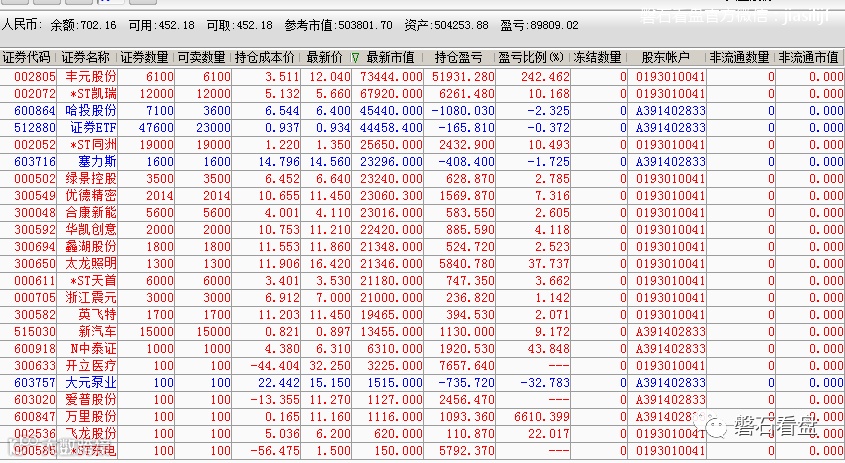
Task: Click the 证券数量 column header
Action: click(x=144, y=57)
